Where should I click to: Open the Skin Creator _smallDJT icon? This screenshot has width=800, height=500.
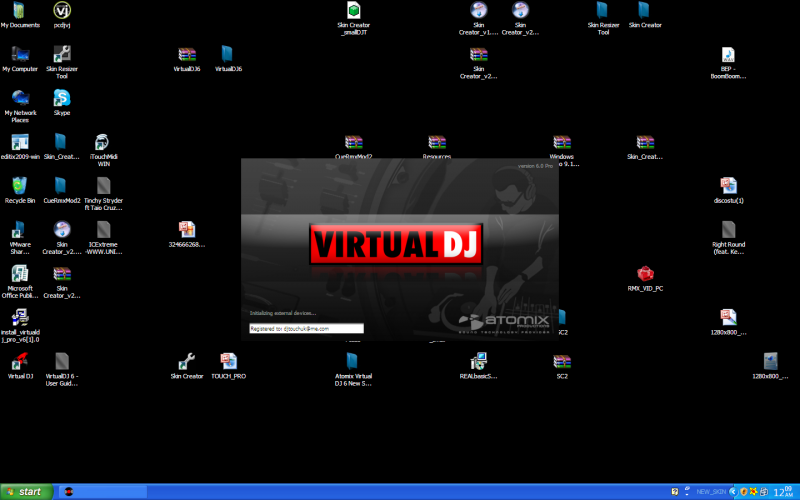point(354,10)
